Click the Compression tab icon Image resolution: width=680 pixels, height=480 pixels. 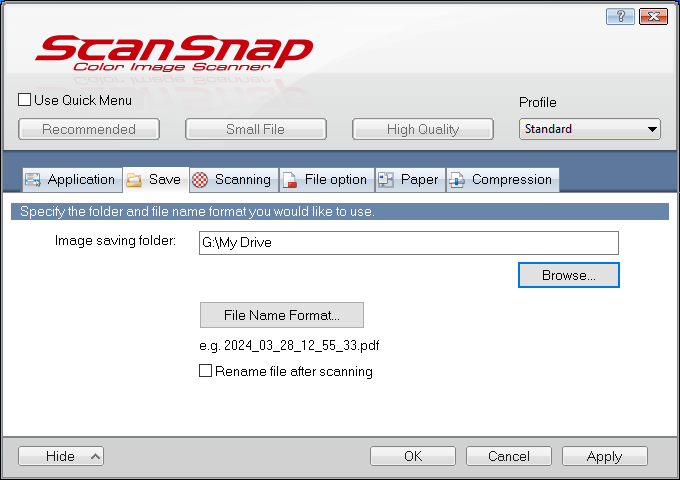click(457, 180)
